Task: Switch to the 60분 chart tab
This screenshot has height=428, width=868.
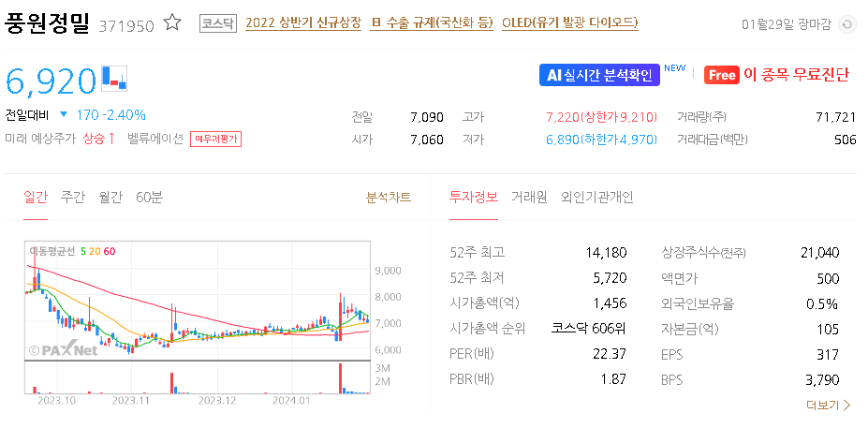Action: pos(150,197)
